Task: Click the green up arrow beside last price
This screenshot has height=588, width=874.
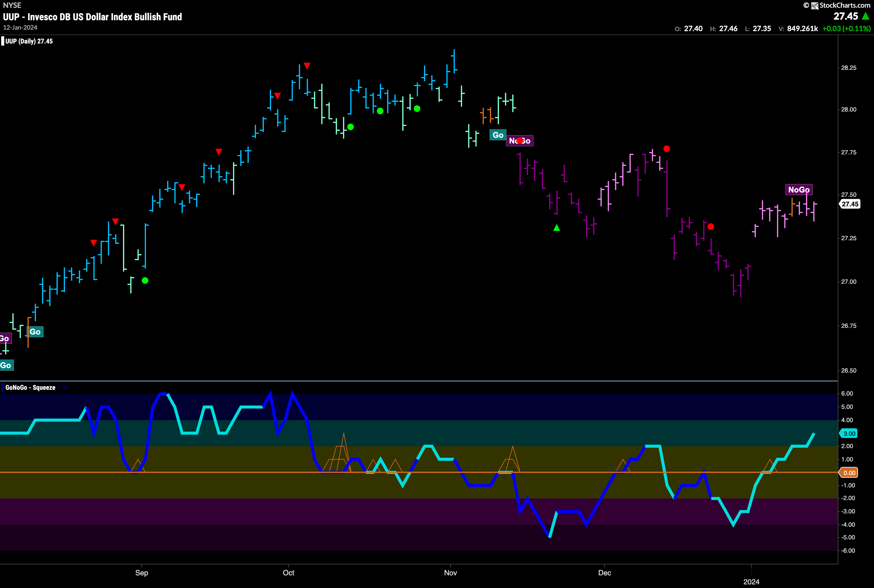Action: click(x=865, y=16)
